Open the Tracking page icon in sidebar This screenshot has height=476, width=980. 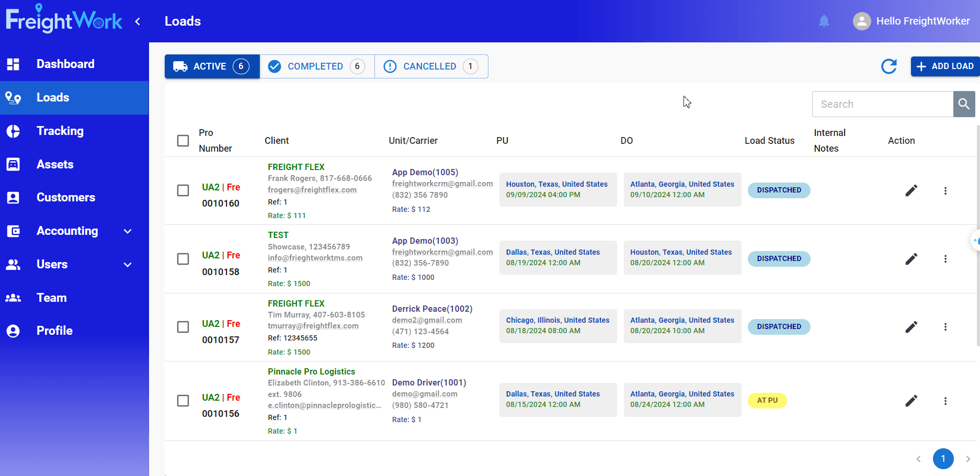[13, 131]
